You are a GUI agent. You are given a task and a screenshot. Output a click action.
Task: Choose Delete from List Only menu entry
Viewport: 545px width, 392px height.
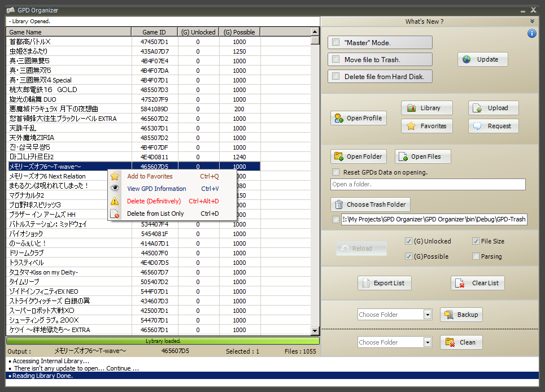point(155,214)
